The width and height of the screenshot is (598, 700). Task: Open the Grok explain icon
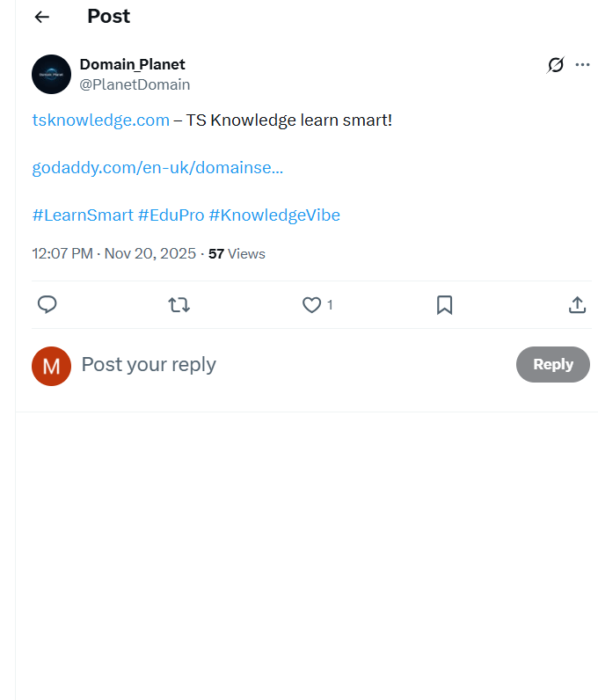tap(555, 65)
